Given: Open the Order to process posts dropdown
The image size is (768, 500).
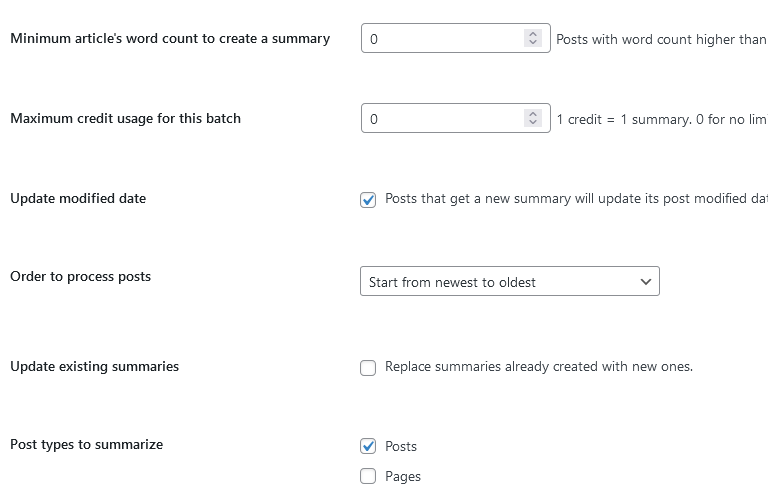Looking at the screenshot, I should click(510, 281).
